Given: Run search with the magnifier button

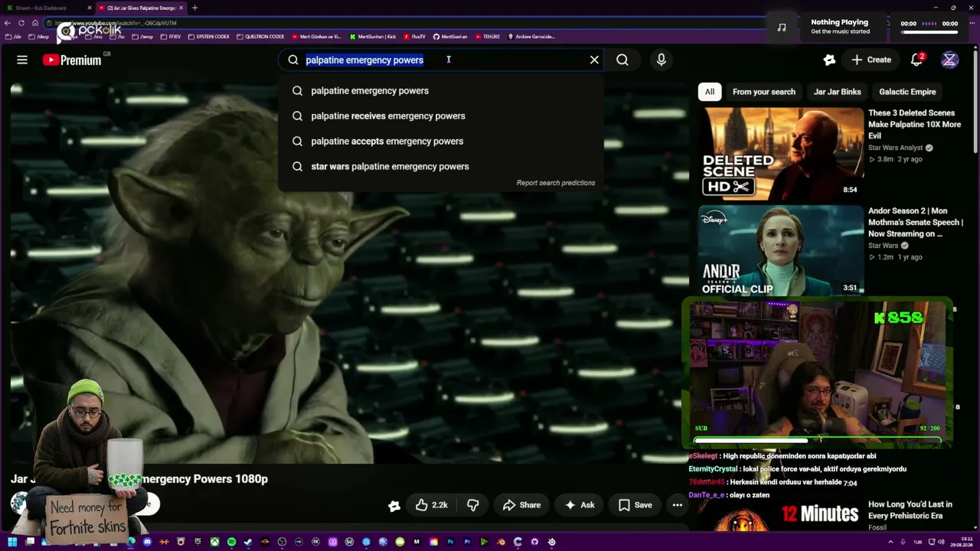Looking at the screenshot, I should 622,60.
